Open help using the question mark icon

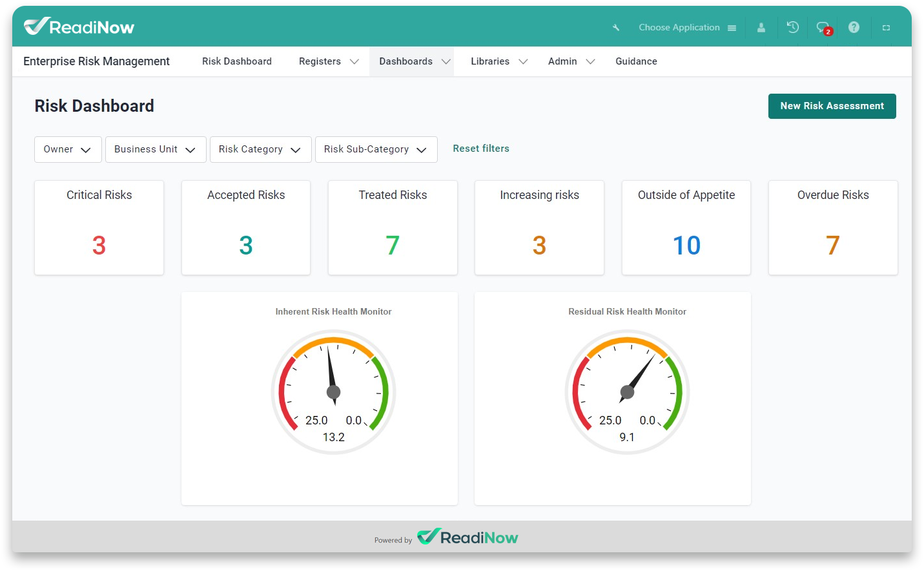[x=854, y=27]
